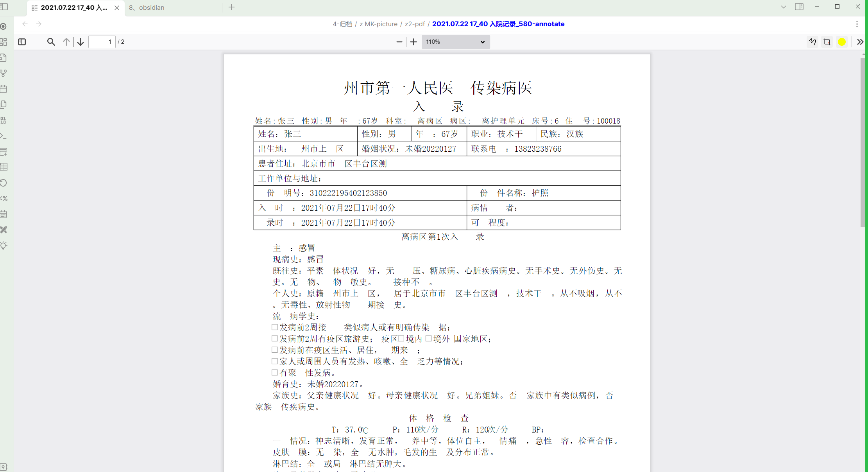Screen dimensions: 868x472
Task: Check the '境内' checkbox
Action: 401,338
